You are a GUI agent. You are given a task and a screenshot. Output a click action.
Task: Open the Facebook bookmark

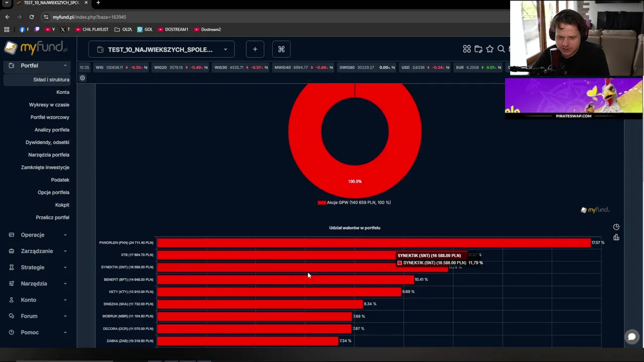(x=24, y=30)
